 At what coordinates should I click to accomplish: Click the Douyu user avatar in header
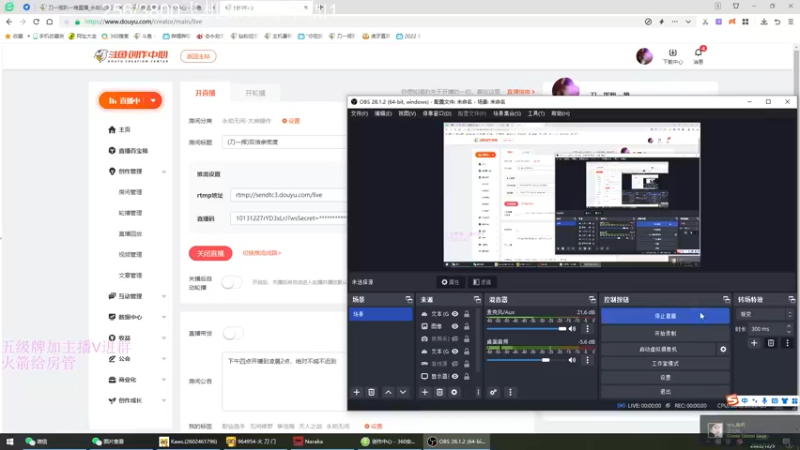click(644, 56)
